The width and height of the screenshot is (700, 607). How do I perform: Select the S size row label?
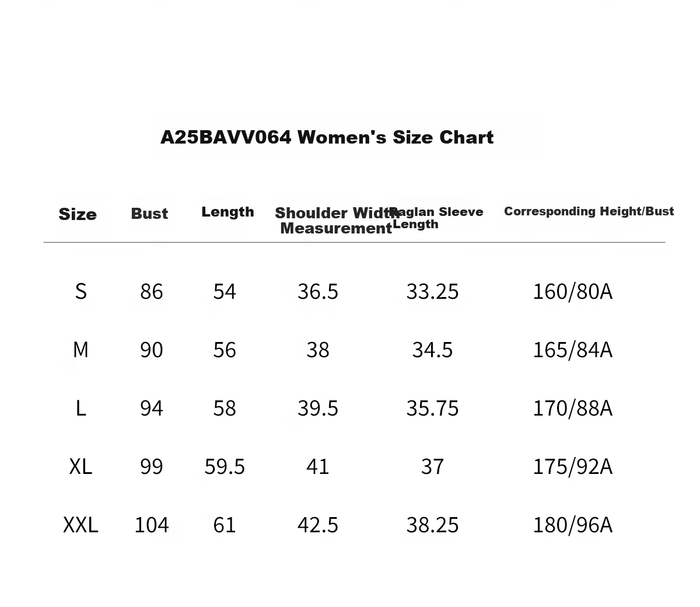coord(81,291)
